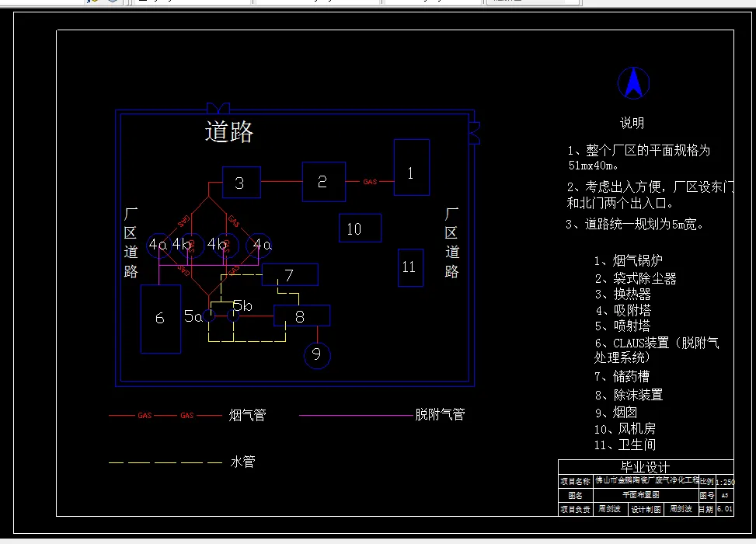Select the blue north arrow compass symbol
756x544 pixels.
click(632, 83)
